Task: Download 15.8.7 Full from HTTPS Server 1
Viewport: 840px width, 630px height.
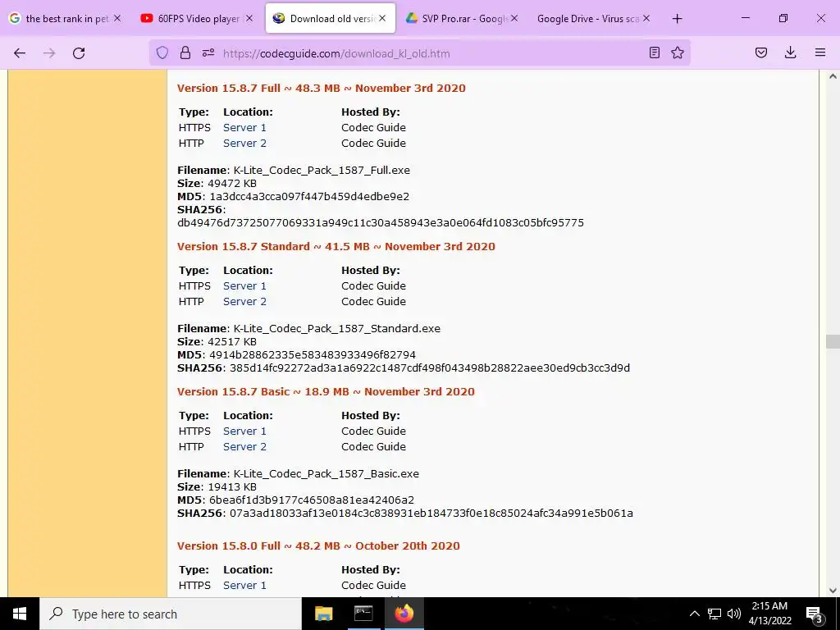Action: 244,127
